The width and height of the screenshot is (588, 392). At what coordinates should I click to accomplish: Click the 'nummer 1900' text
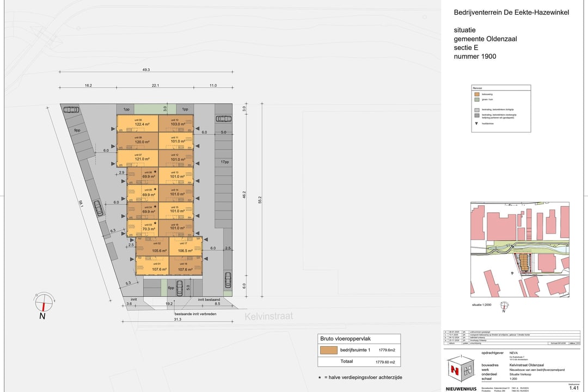click(475, 57)
